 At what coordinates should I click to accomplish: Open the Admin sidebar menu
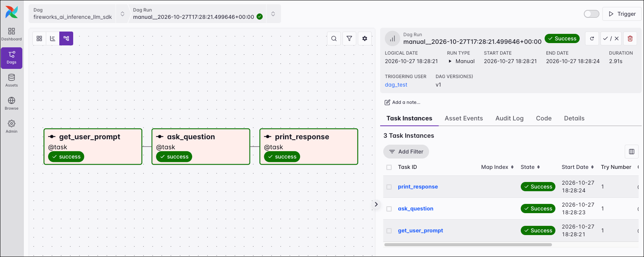12,127
